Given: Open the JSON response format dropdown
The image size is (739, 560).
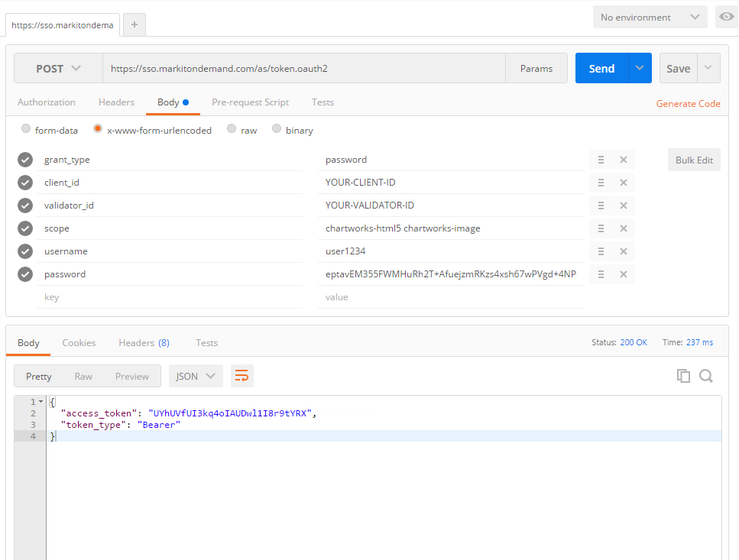Looking at the screenshot, I should click(x=196, y=376).
